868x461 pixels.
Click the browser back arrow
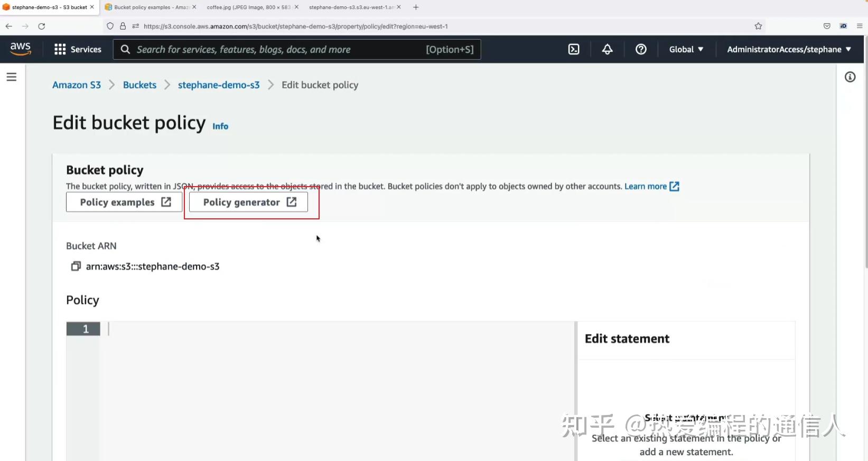tap(9, 26)
